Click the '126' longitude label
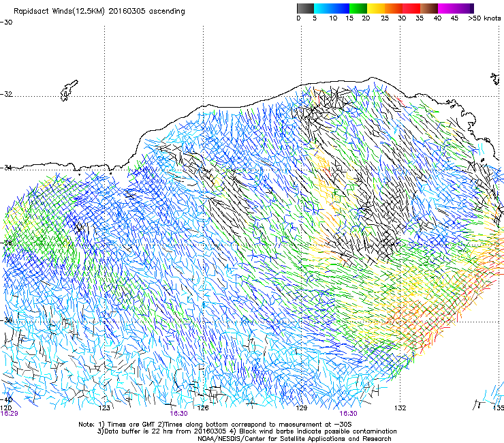The width and height of the screenshot is (504, 443). click(203, 408)
